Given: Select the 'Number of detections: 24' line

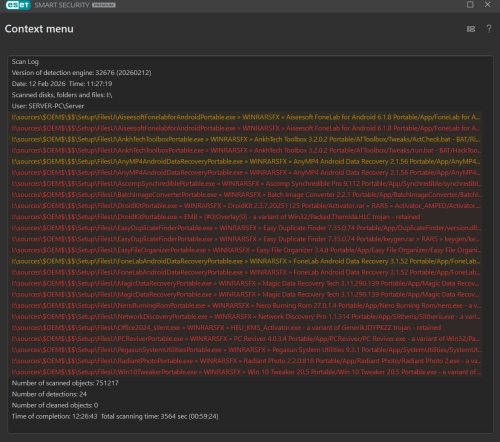Looking at the screenshot, I should coord(49,394).
